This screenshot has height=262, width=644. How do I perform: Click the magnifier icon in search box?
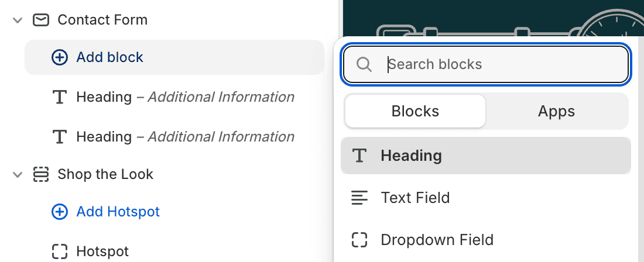click(x=364, y=64)
